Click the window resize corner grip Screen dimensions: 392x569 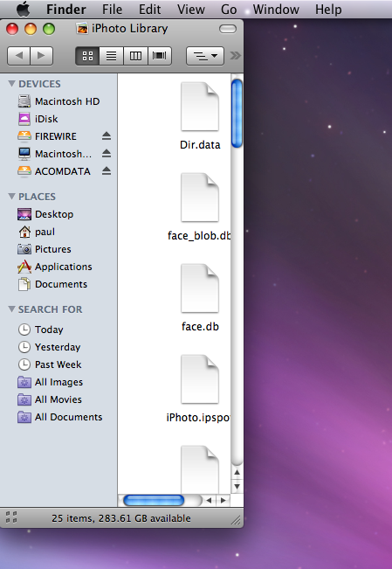[x=236, y=520]
